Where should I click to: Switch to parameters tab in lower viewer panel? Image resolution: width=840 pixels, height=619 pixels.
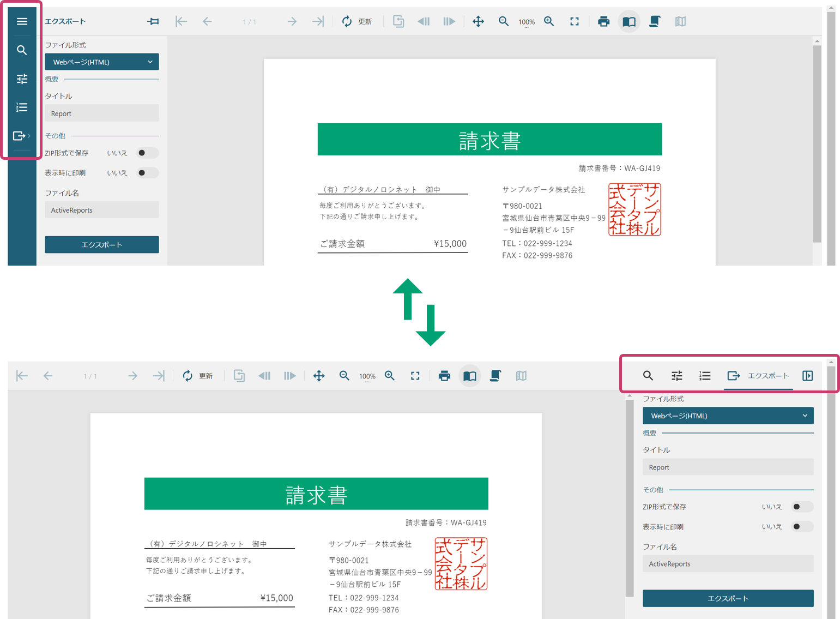tap(676, 376)
